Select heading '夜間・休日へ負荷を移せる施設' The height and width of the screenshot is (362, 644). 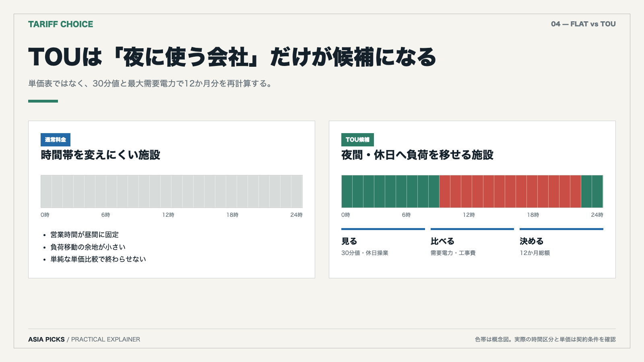pos(417,155)
